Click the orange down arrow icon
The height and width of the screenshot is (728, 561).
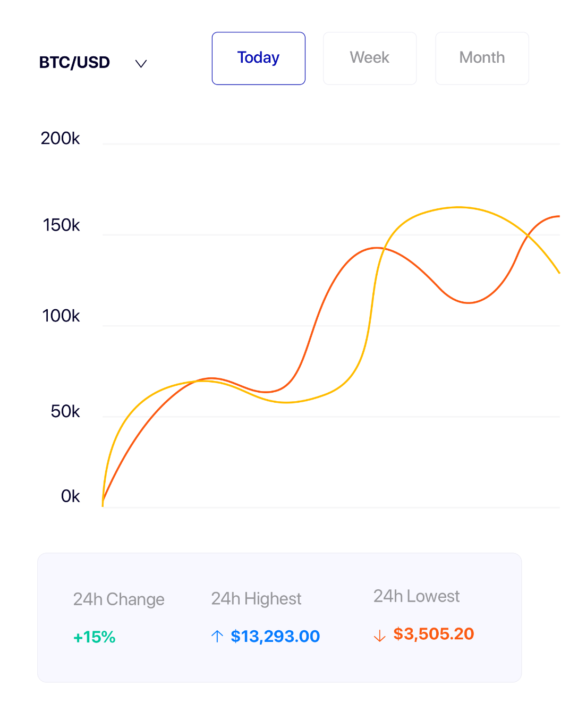[x=379, y=636]
